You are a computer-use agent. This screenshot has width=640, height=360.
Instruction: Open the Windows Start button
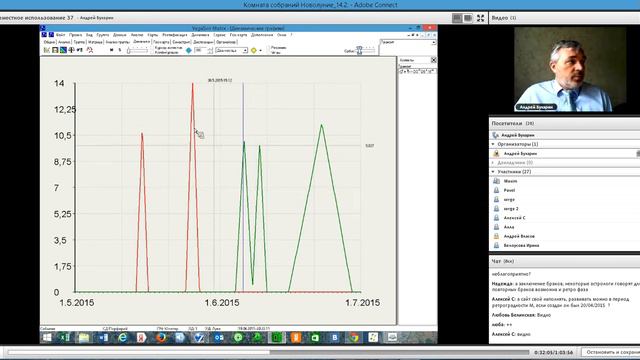[x=47, y=338]
